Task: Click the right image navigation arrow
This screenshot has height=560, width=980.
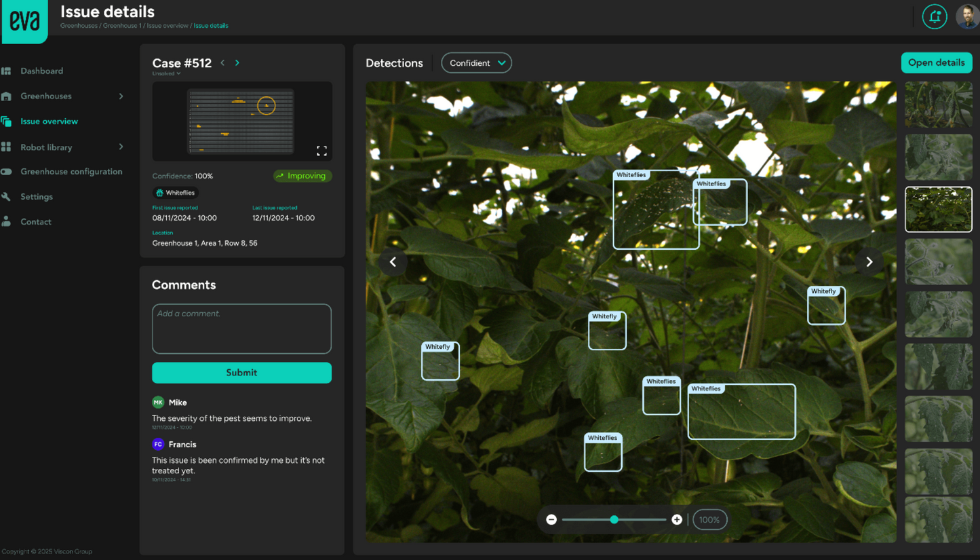Action: click(869, 262)
